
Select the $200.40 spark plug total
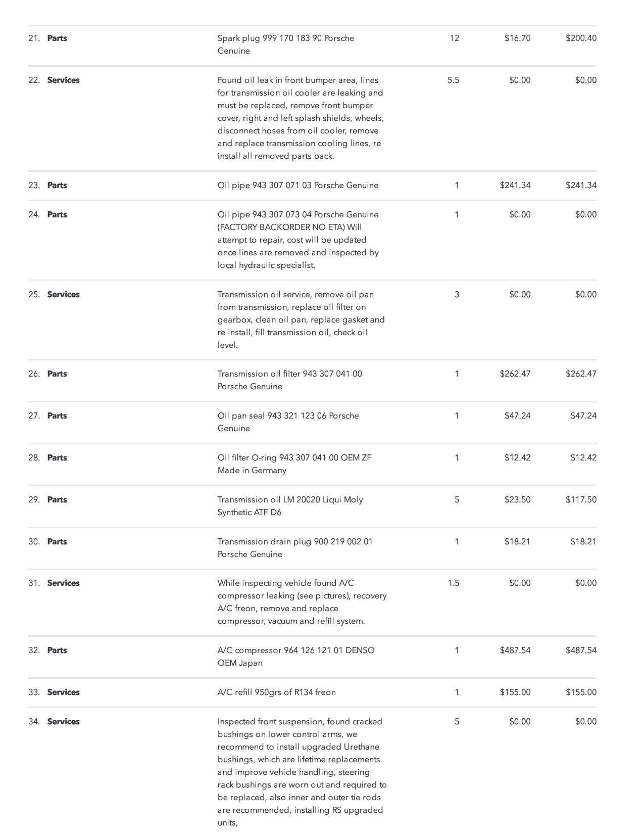pos(581,38)
